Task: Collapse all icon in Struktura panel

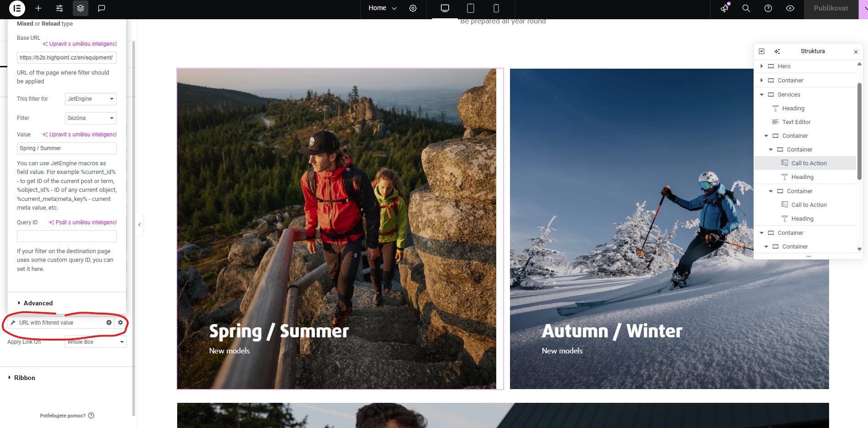Action: [x=762, y=51]
